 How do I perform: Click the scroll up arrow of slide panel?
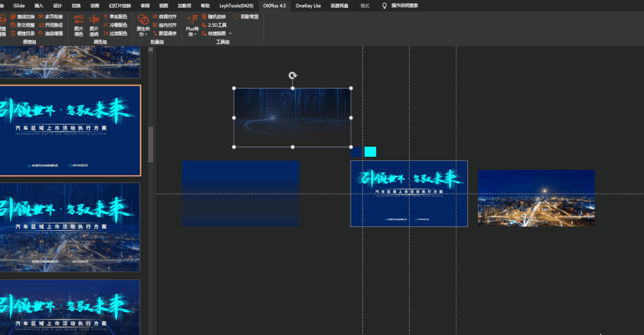151,50
